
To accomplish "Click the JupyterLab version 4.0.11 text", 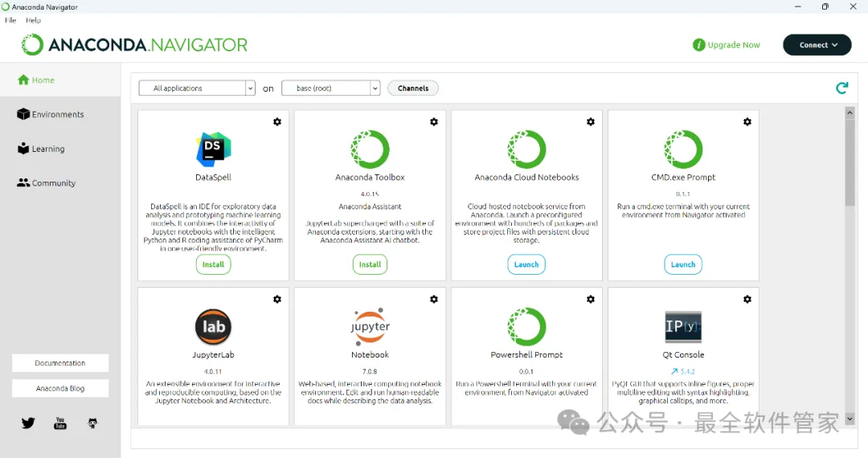I will pos(213,372).
